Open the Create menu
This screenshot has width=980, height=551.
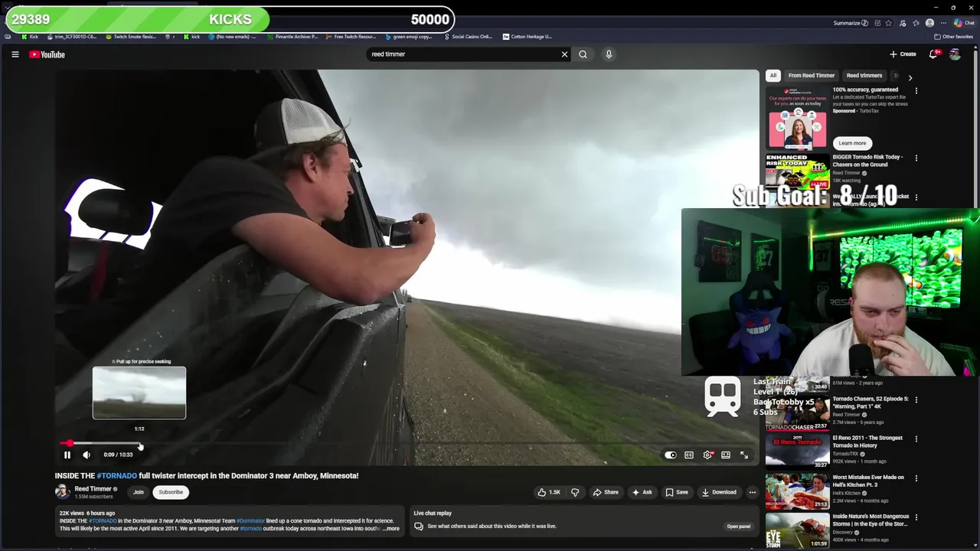point(903,54)
